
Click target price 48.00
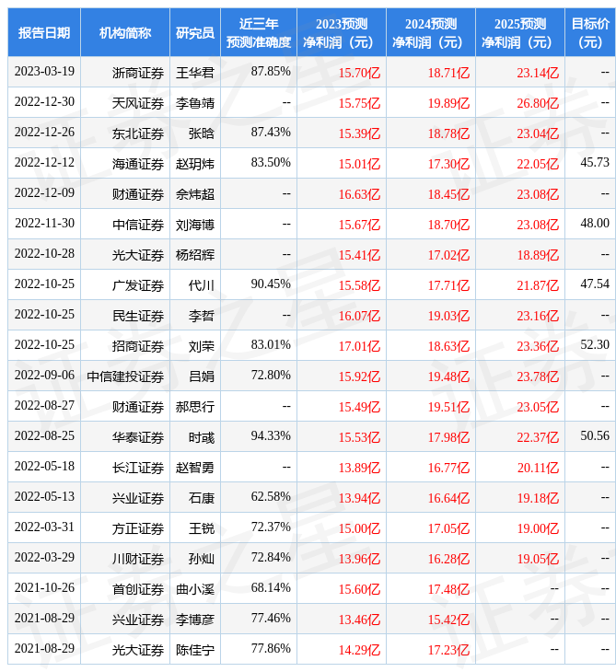[x=595, y=224]
